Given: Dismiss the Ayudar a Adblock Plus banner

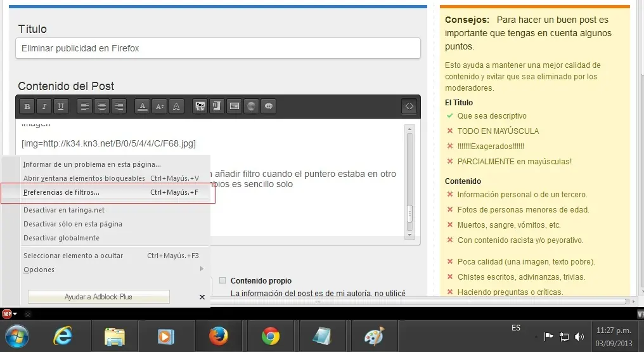Looking at the screenshot, I should click(202, 297).
